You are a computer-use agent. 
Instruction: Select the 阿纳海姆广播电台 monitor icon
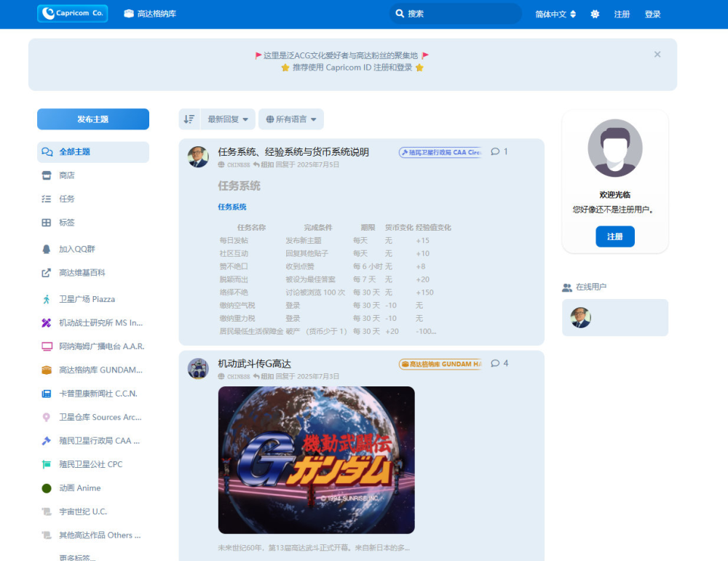[47, 346]
